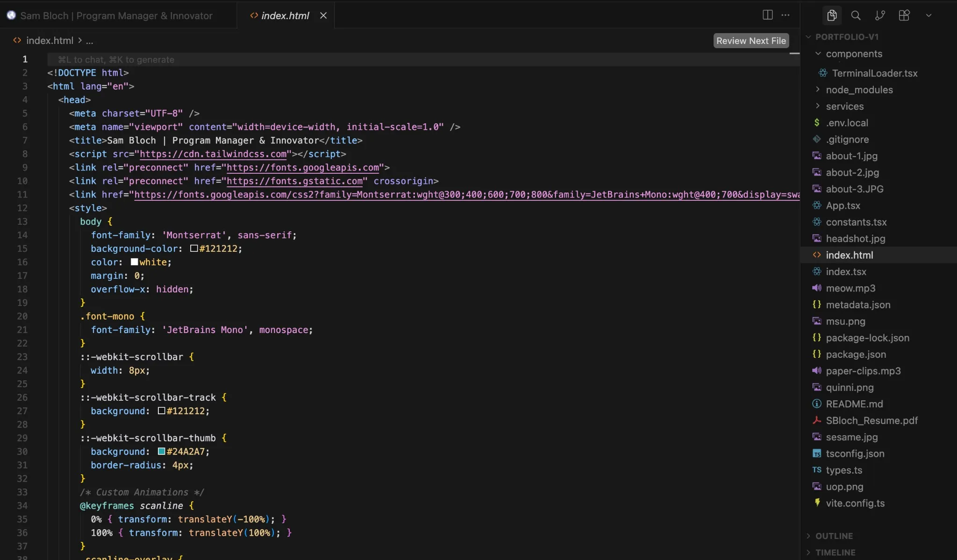The image size is (957, 560).
Task: Open vite.config.ts file
Action: click(x=855, y=503)
